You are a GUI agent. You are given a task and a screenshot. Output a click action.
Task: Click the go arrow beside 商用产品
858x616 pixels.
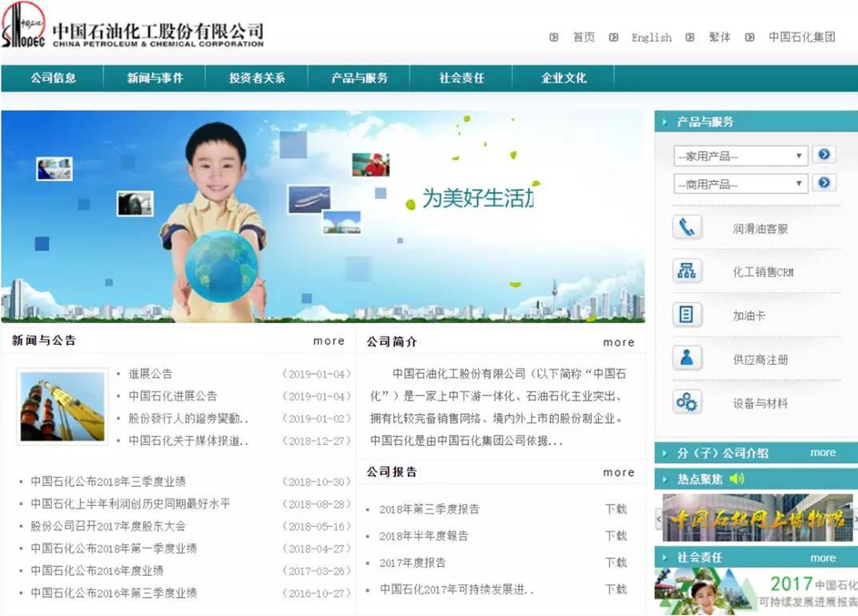(x=824, y=183)
